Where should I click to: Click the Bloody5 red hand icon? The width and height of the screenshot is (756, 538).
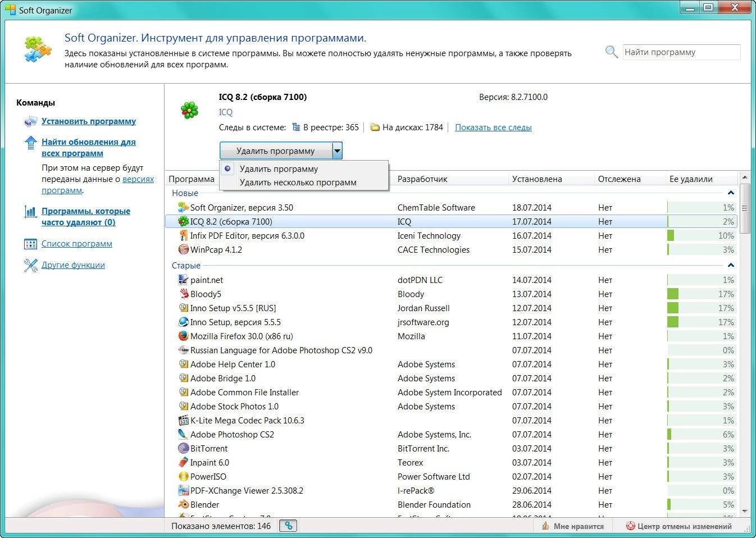[x=183, y=294]
